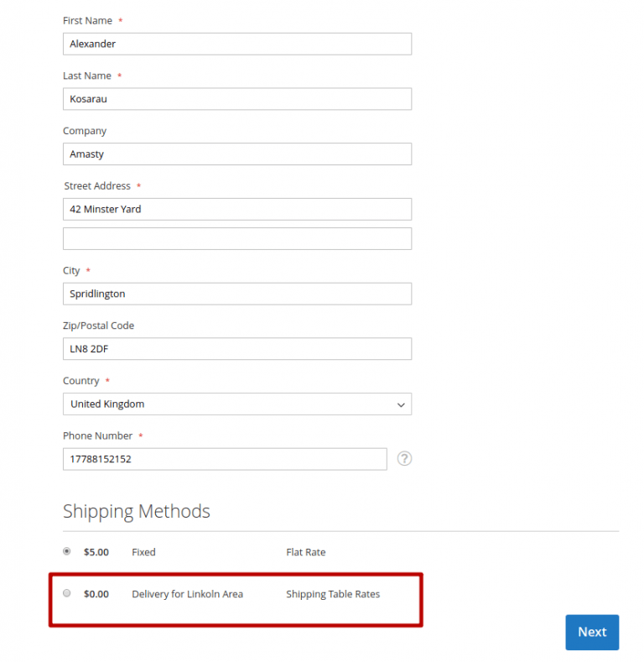Click the "Shipping Table Rates" carrier text
Image resolution: width=644 pixels, height=662 pixels.
click(x=332, y=594)
